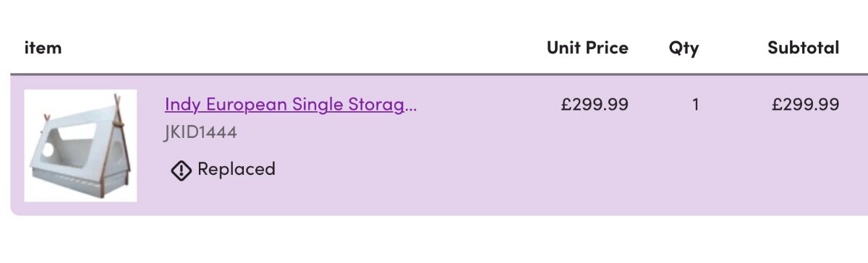The width and height of the screenshot is (868, 263).
Task: Select the Replaced status label
Action: click(237, 170)
